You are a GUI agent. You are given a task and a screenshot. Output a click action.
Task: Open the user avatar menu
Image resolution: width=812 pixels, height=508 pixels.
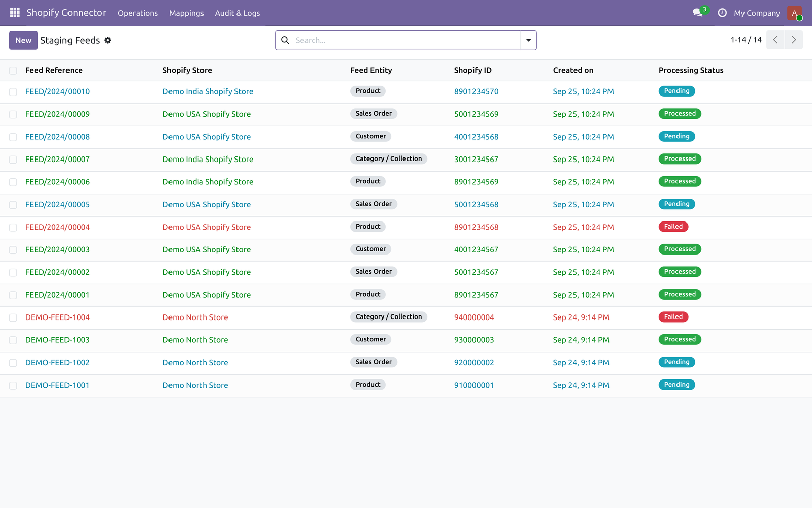point(795,13)
